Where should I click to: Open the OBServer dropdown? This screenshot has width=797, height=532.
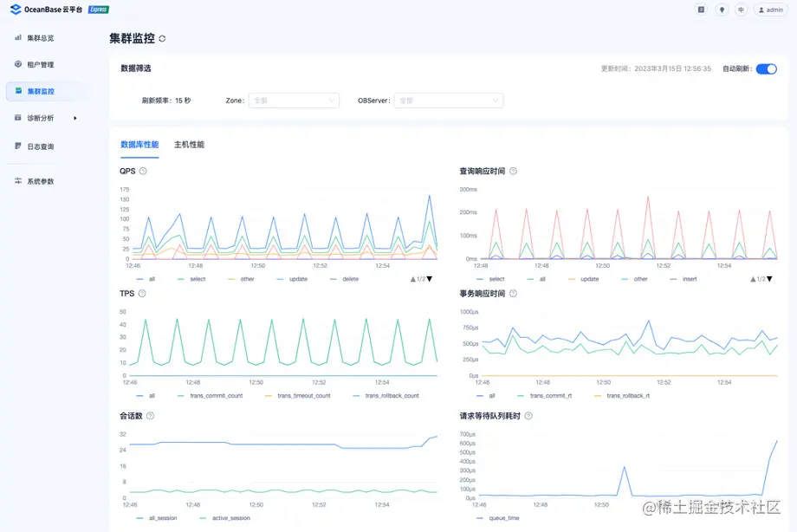[449, 101]
